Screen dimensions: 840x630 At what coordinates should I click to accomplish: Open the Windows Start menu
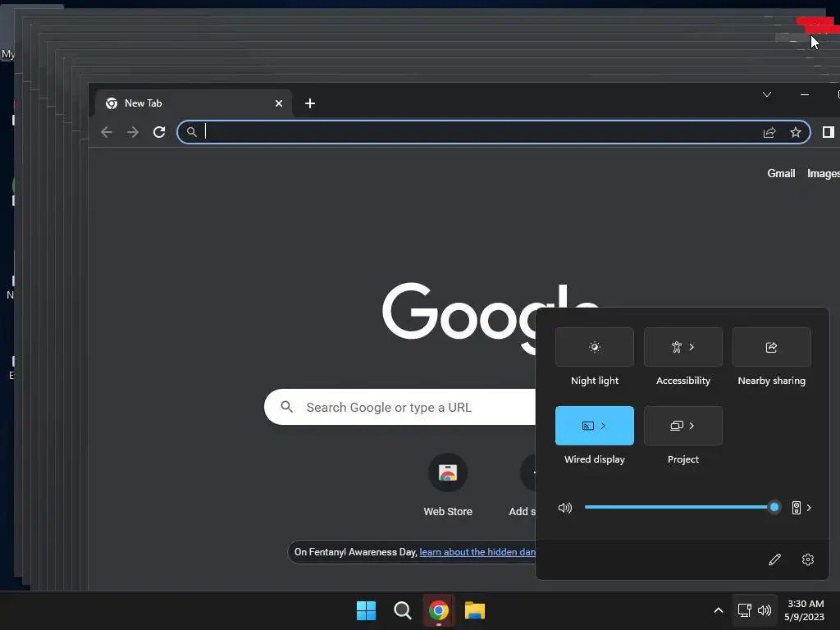tap(367, 610)
